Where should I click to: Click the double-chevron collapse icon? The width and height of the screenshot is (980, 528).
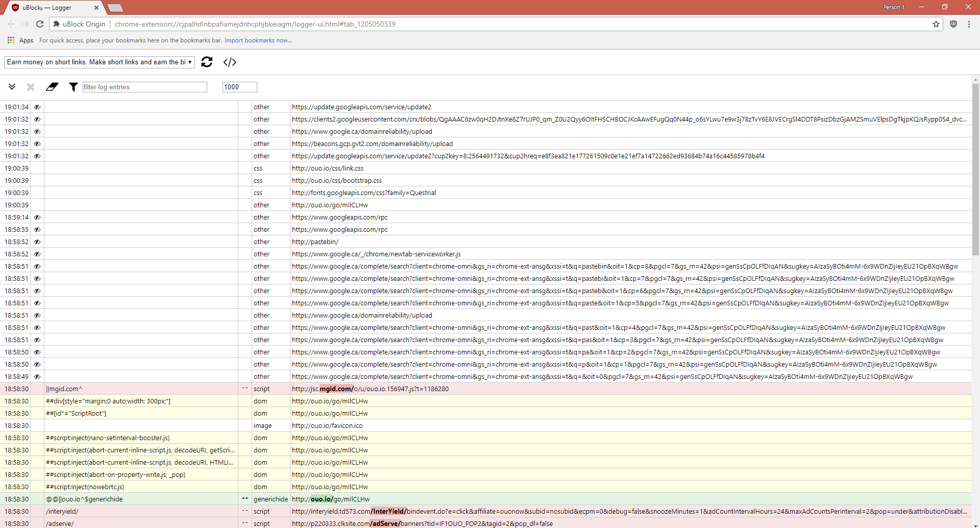(12, 86)
